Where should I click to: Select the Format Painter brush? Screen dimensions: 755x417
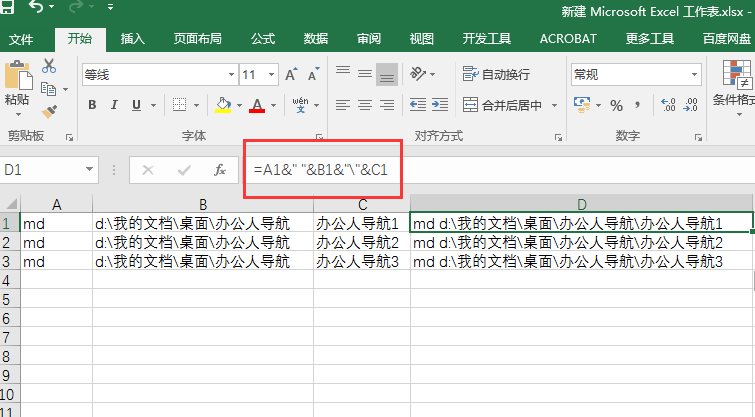point(49,112)
